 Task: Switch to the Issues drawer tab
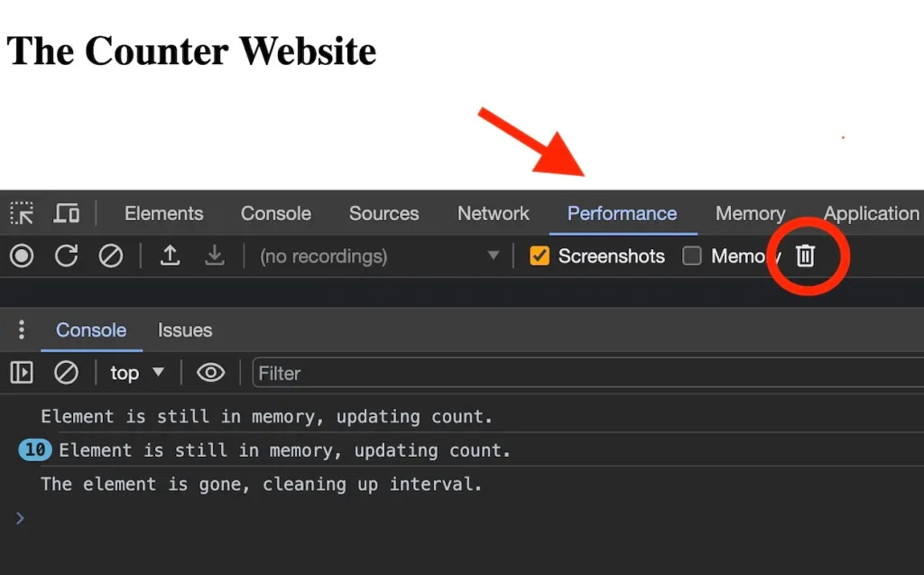(x=185, y=330)
